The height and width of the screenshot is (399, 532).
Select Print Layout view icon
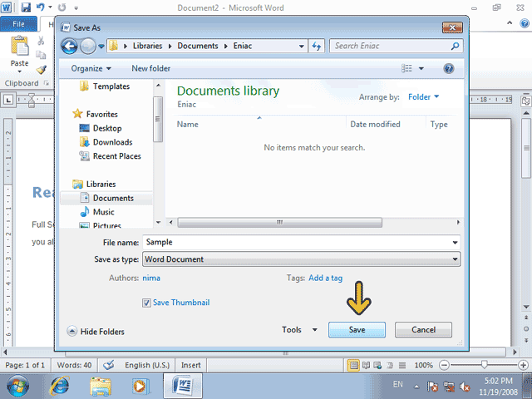tap(353, 366)
